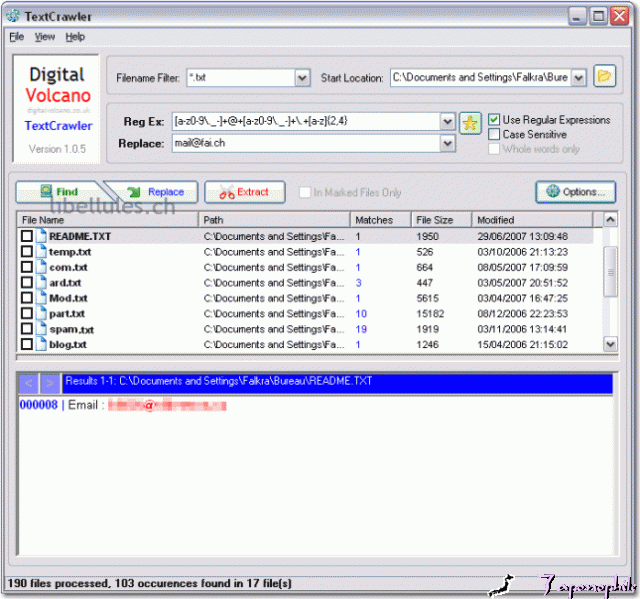Image resolution: width=640 pixels, height=599 pixels.
Task: Open the Help menu
Action: [x=75, y=37]
